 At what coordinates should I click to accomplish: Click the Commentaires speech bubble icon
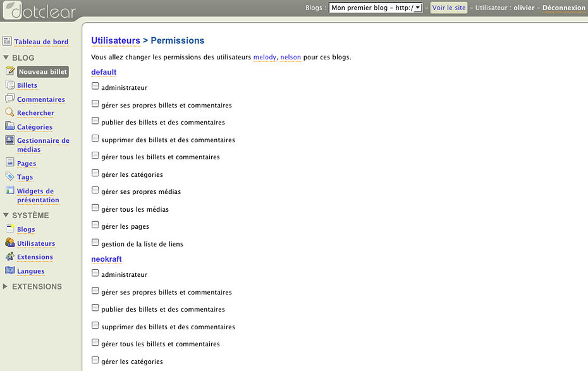pyautogui.click(x=10, y=99)
